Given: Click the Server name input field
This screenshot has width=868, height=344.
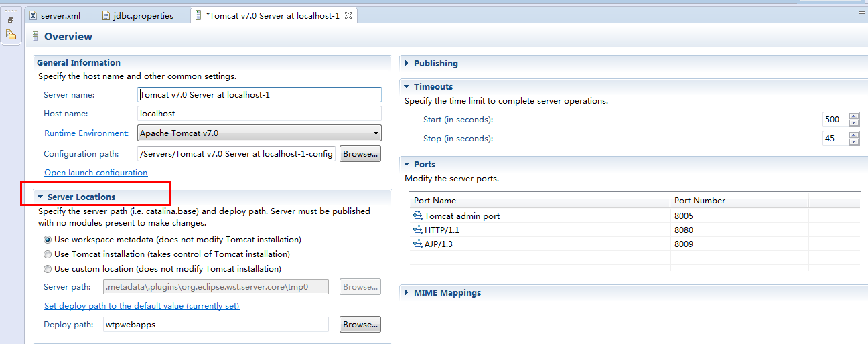Looking at the screenshot, I should pos(259,95).
